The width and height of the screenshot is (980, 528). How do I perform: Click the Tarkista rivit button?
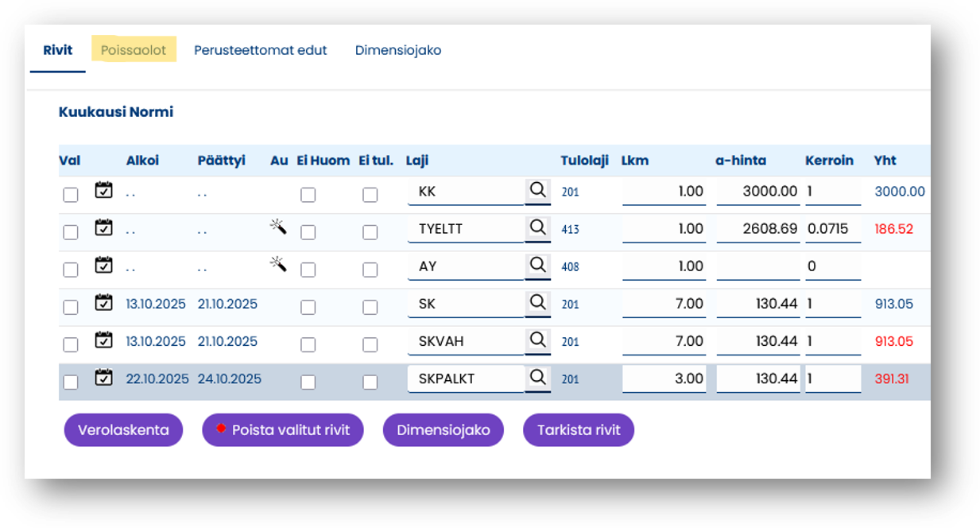pos(578,430)
